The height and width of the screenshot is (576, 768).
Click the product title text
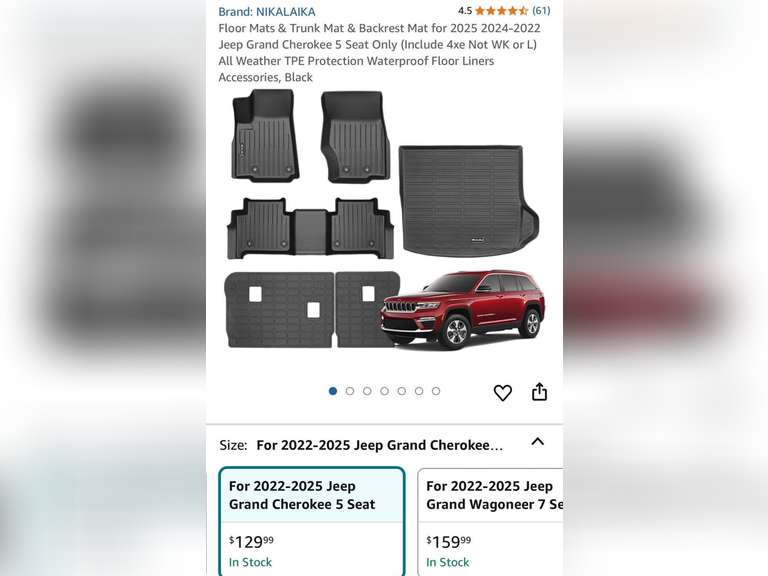tap(380, 52)
